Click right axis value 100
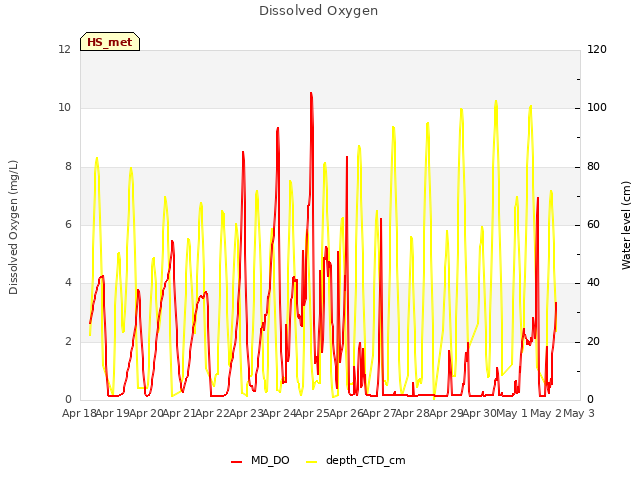640x480 pixels. pos(597,108)
